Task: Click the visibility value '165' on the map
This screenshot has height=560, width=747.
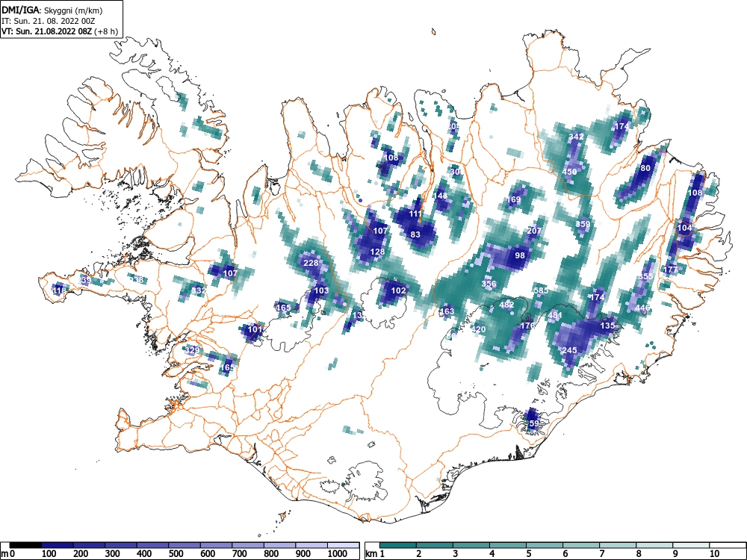Action: click(x=227, y=367)
